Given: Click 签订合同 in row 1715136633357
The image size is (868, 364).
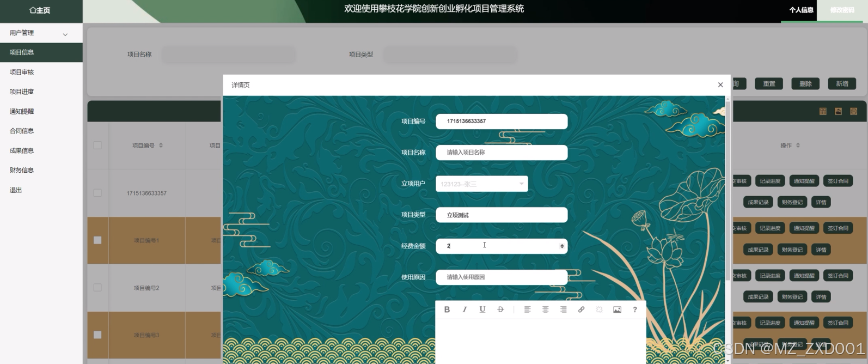Looking at the screenshot, I should coord(838,181).
